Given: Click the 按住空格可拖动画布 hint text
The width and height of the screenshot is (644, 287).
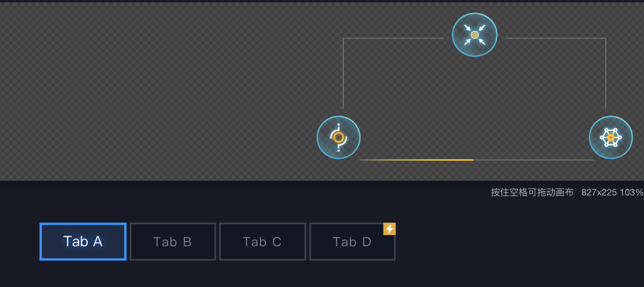Looking at the screenshot, I should 532,192.
